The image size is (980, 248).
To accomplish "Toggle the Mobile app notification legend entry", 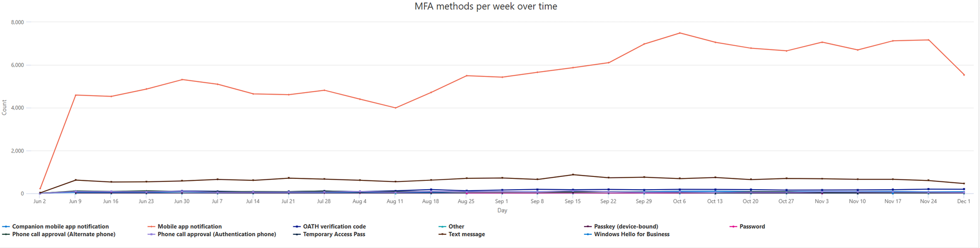I will pos(189,226).
